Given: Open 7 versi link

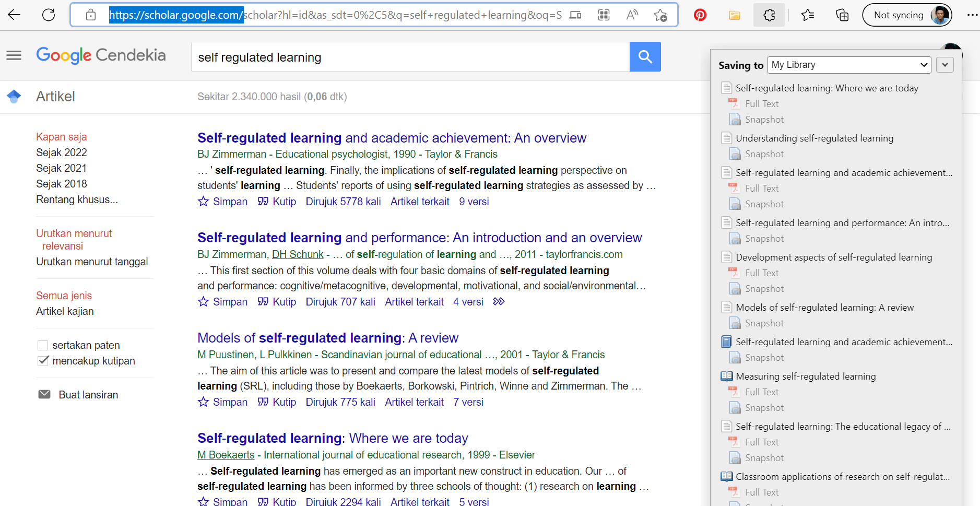Looking at the screenshot, I should 468,402.
